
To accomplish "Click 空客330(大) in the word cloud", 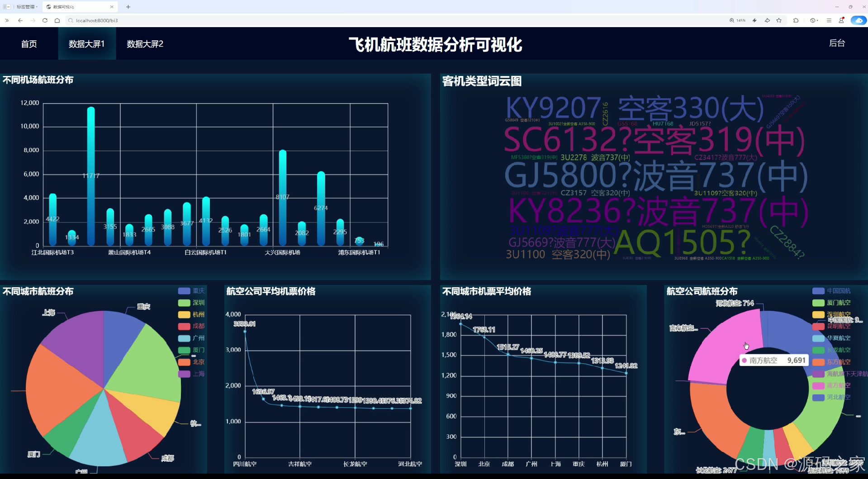I will pyautogui.click(x=691, y=109).
